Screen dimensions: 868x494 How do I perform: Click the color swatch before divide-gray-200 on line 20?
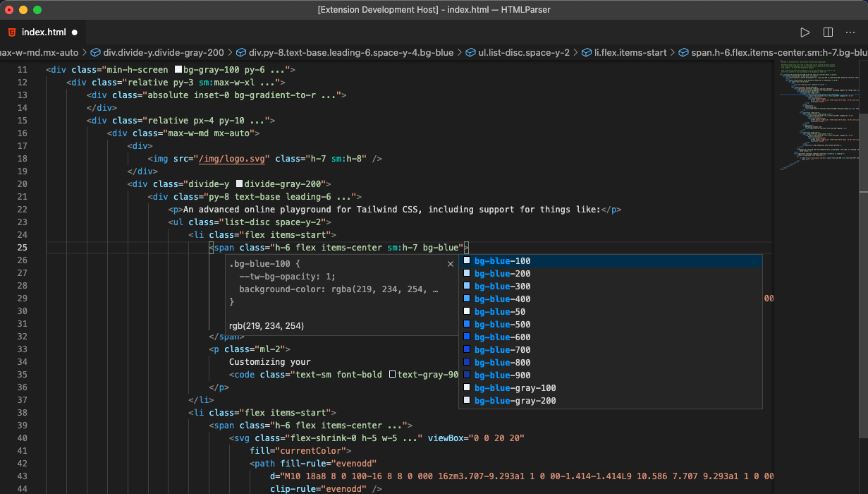pyautogui.click(x=239, y=184)
